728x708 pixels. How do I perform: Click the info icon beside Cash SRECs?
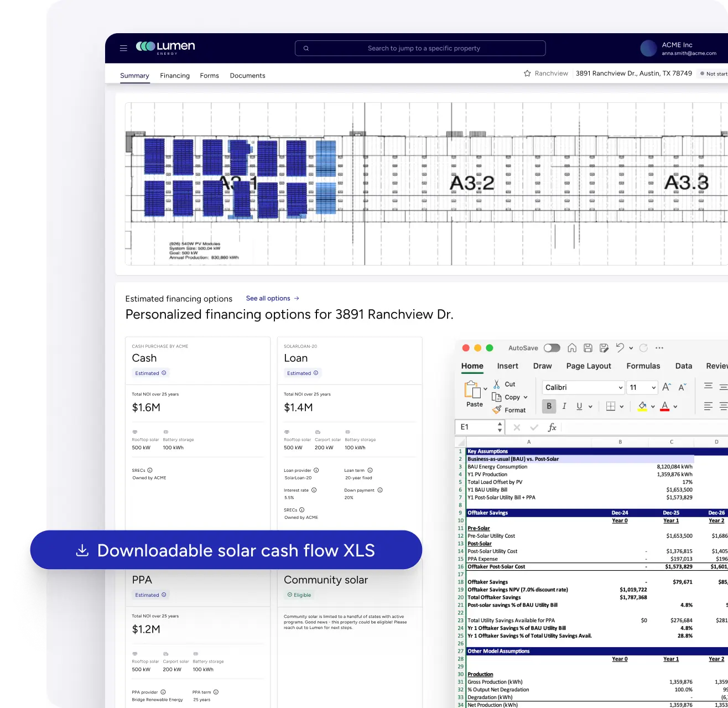[150, 470]
